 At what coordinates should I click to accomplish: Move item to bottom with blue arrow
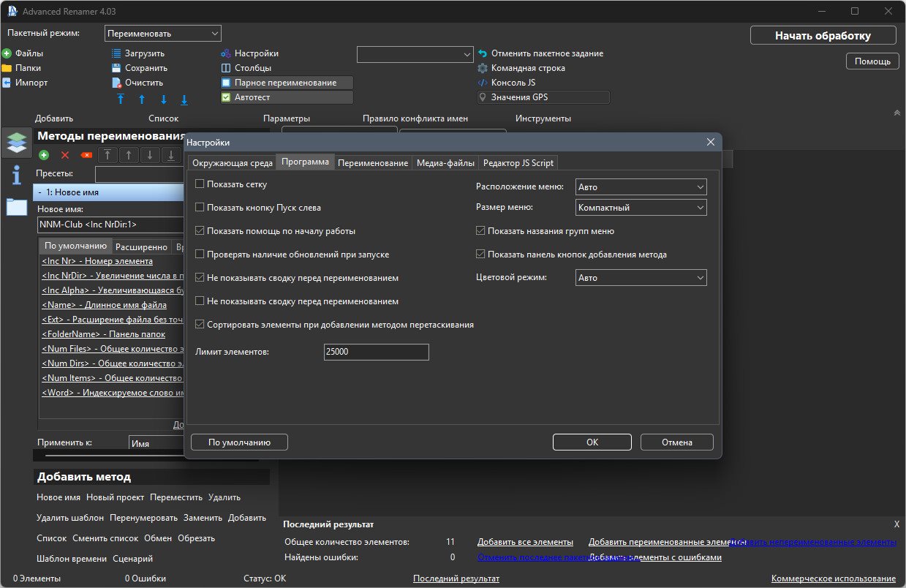click(184, 99)
